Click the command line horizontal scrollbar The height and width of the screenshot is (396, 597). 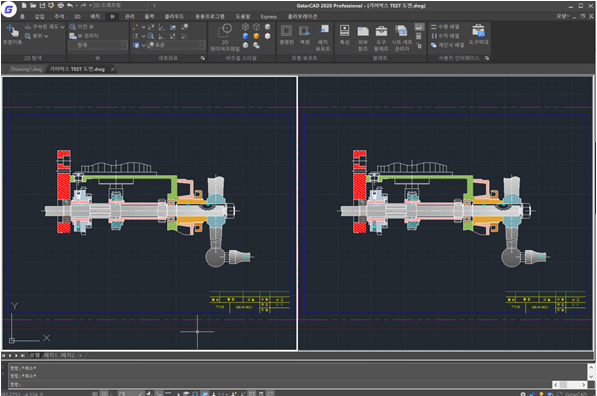tap(570, 384)
